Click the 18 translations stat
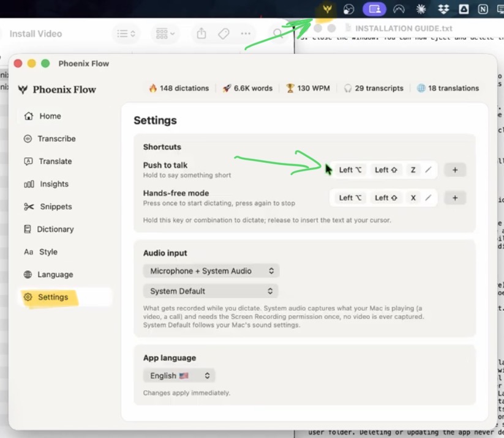 click(x=448, y=88)
